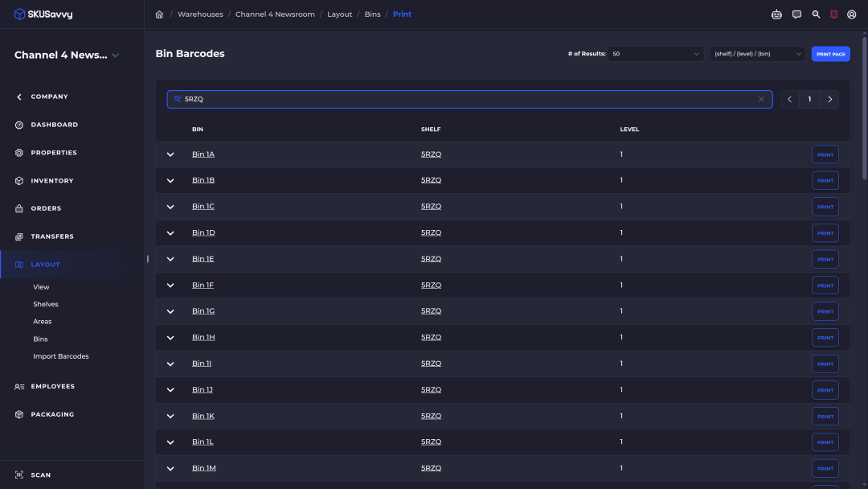Click the Employees people icon
The height and width of the screenshot is (489, 868).
pos(19,387)
